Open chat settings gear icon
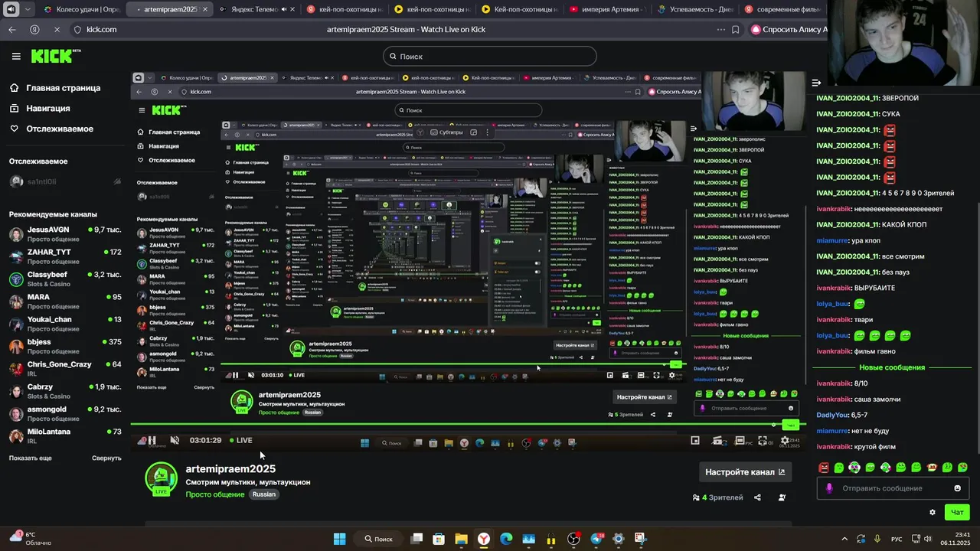 (x=932, y=512)
